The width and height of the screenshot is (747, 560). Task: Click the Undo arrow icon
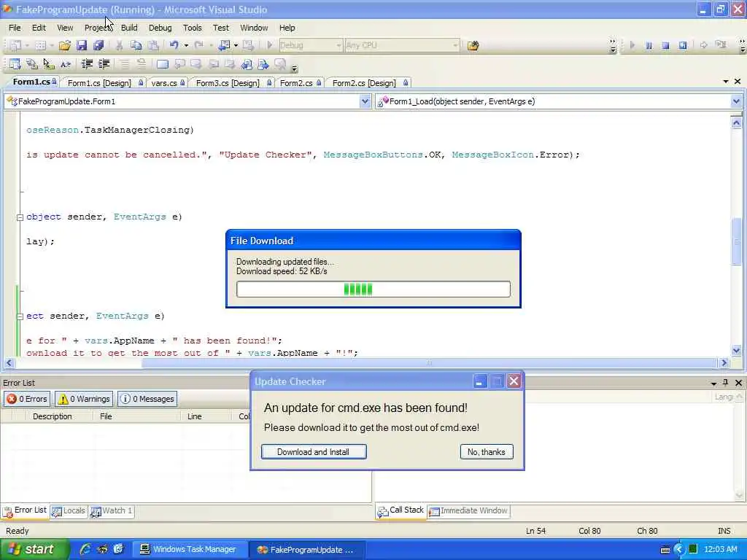(x=174, y=45)
